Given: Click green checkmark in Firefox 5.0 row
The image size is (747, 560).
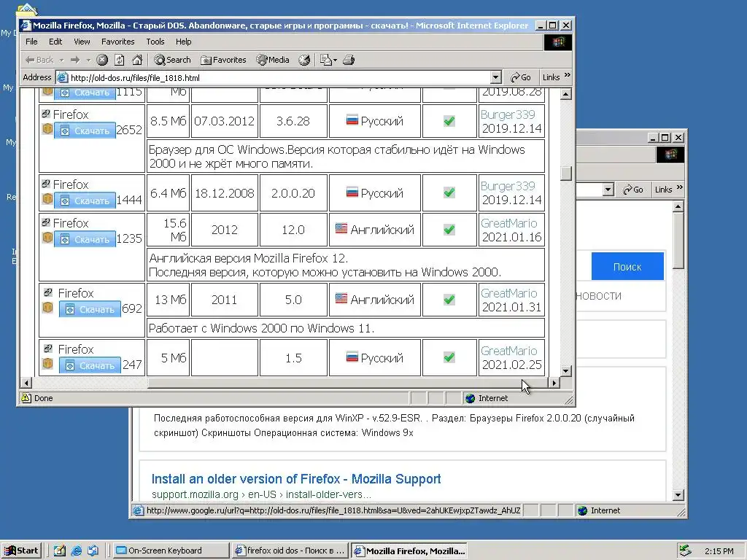Looking at the screenshot, I should 449,300.
